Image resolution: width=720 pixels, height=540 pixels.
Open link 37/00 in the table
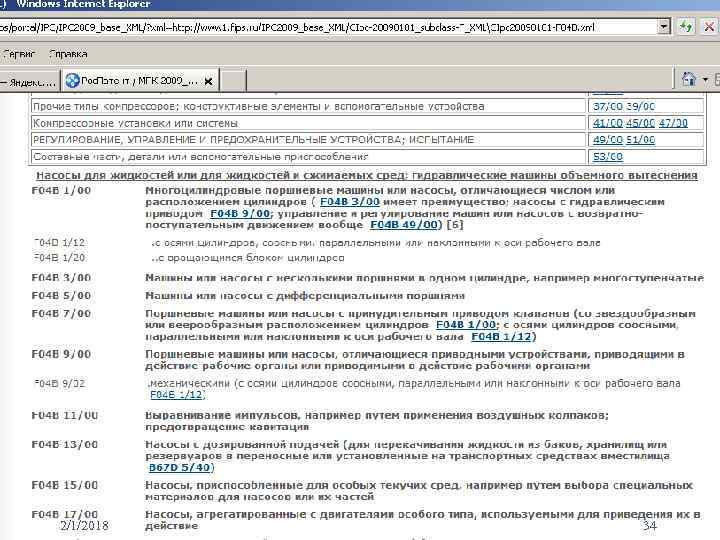coord(608,107)
